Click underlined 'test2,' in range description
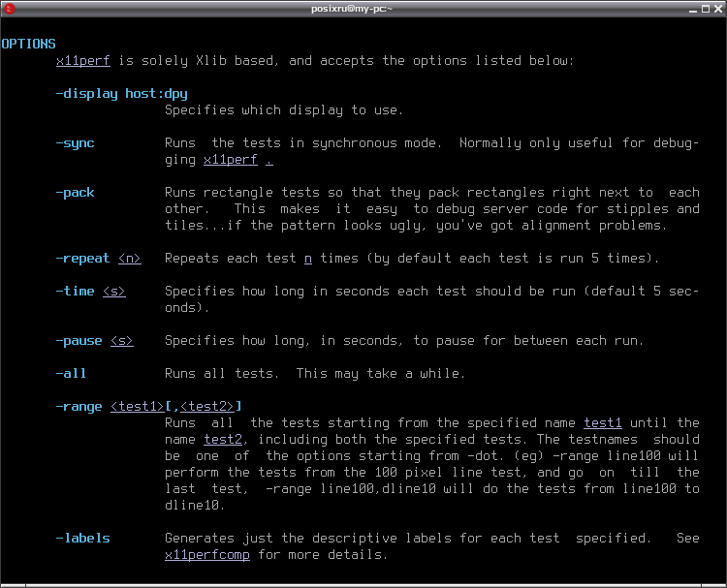 225,439
